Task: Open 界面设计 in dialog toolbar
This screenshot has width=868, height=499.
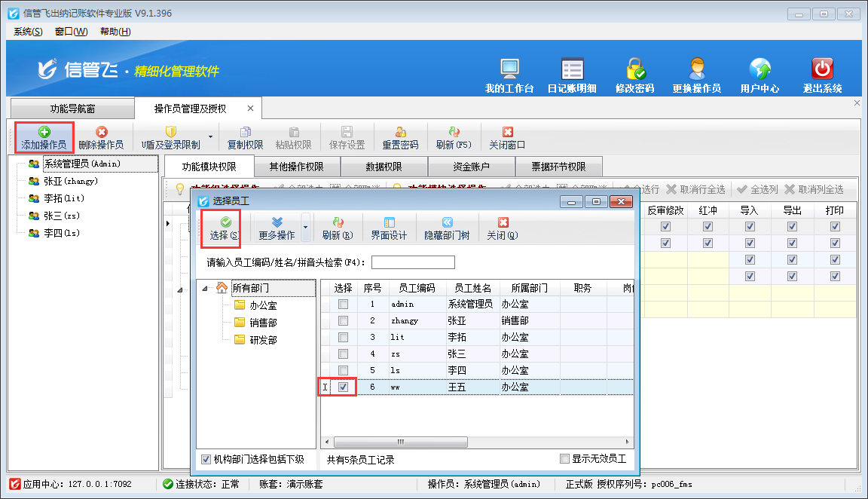Action: click(x=389, y=228)
